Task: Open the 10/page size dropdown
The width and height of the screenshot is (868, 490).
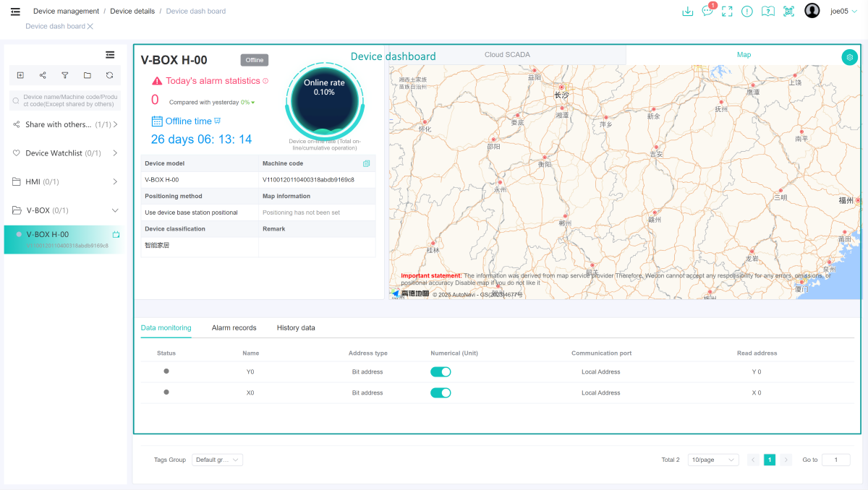Action: coord(712,460)
